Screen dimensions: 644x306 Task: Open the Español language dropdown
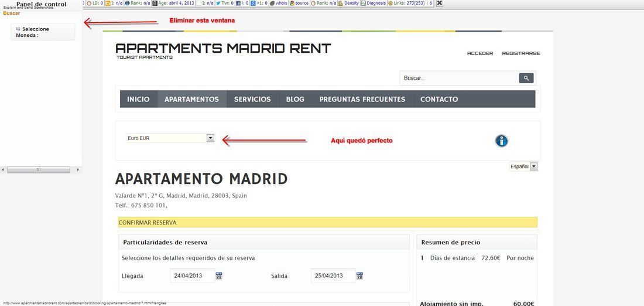pos(523,166)
